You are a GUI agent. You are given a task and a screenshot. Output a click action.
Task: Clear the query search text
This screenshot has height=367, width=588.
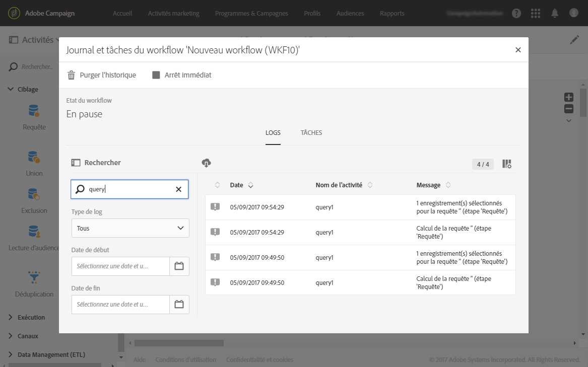tap(178, 189)
